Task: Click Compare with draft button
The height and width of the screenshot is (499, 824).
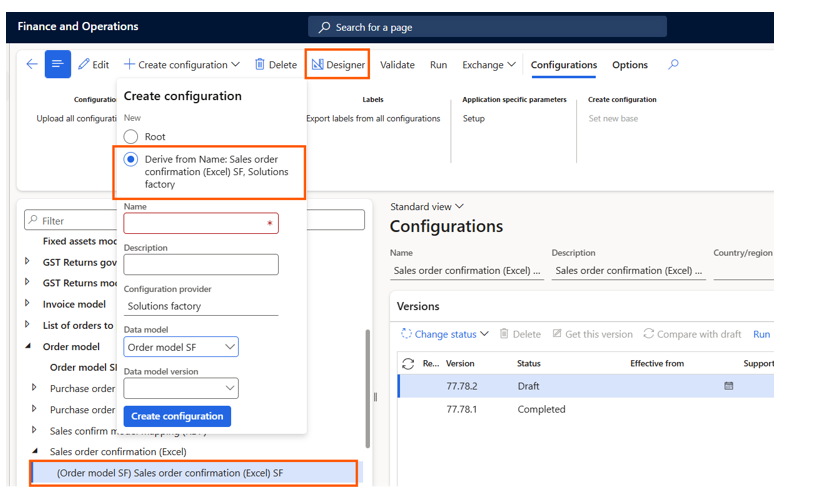Action: [692, 334]
